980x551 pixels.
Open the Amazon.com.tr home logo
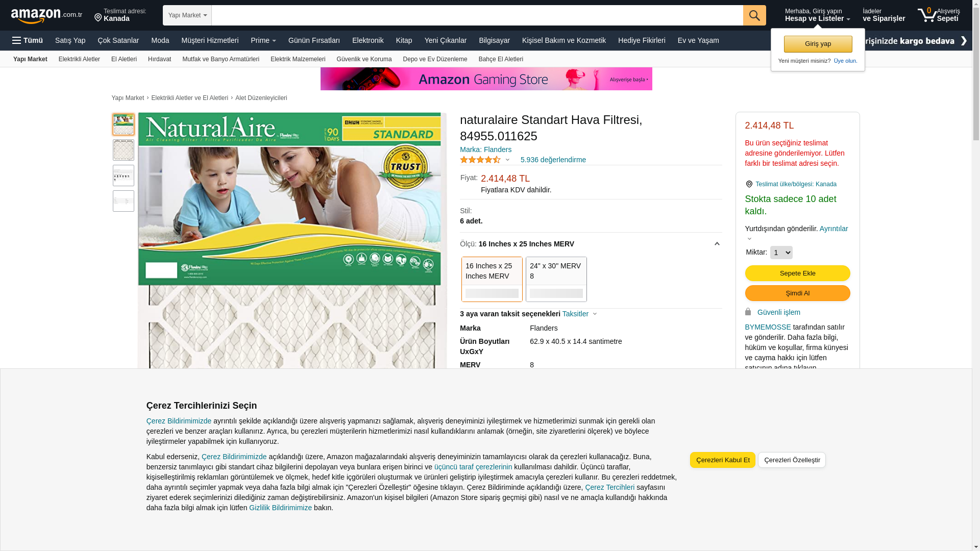point(46,16)
